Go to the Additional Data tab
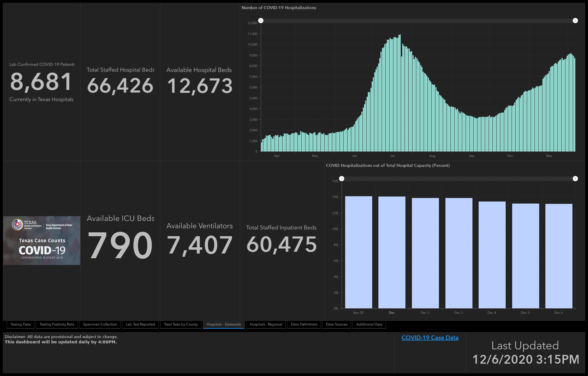Image resolution: width=588 pixels, height=376 pixels. (369, 324)
